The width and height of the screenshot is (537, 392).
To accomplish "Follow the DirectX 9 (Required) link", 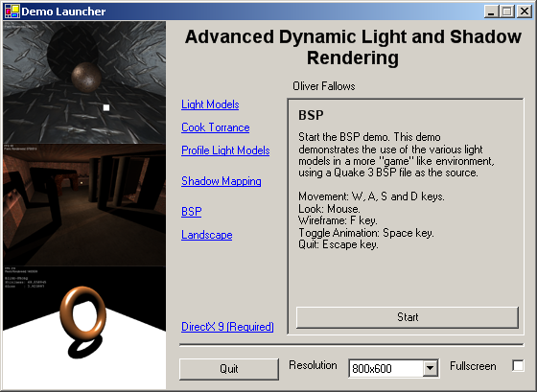I will click(227, 327).
